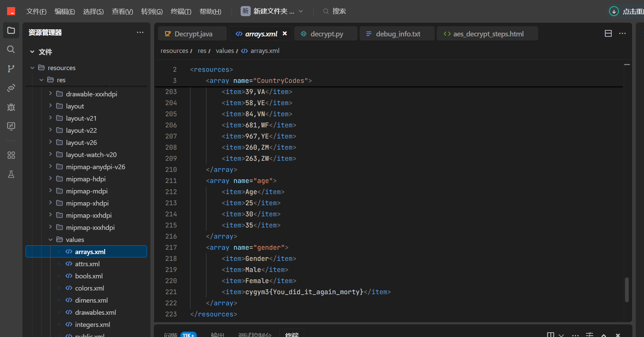
Task: Click the split editor layout icon
Action: (608, 34)
